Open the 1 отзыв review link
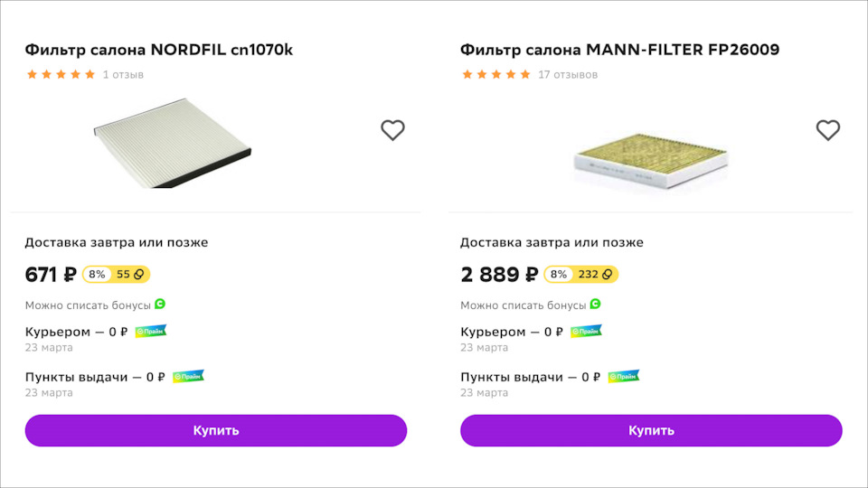The width and height of the screenshot is (868, 488). (x=123, y=75)
